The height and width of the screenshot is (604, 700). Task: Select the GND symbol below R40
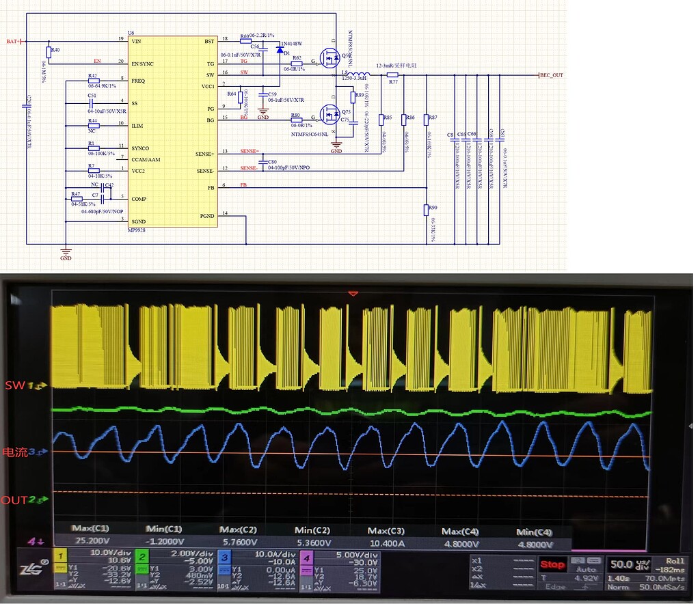click(66, 253)
